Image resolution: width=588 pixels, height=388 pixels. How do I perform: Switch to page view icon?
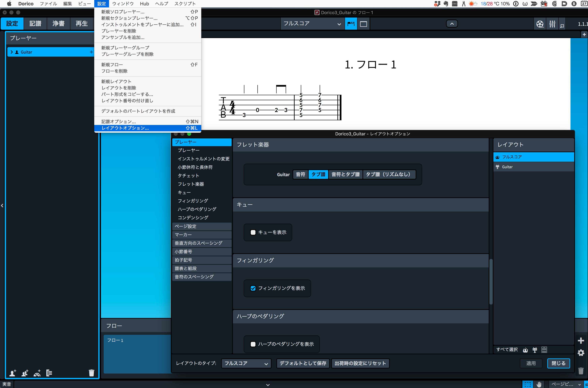[364, 24]
